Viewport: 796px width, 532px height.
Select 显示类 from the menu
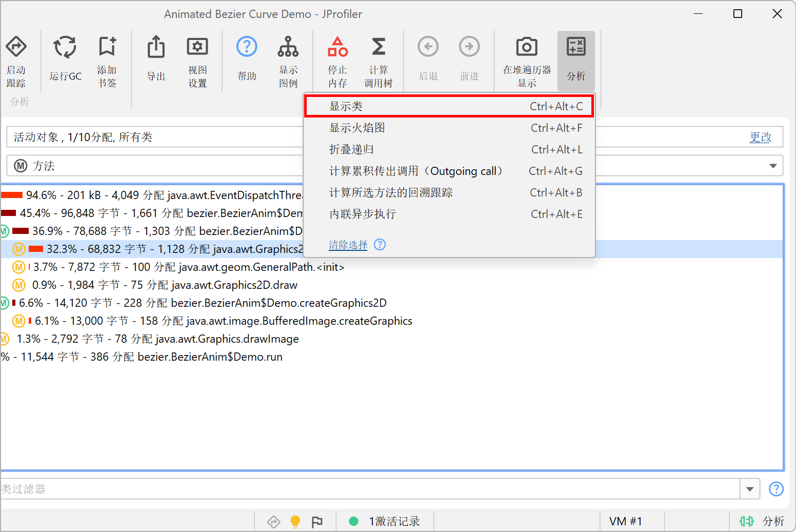(449, 106)
